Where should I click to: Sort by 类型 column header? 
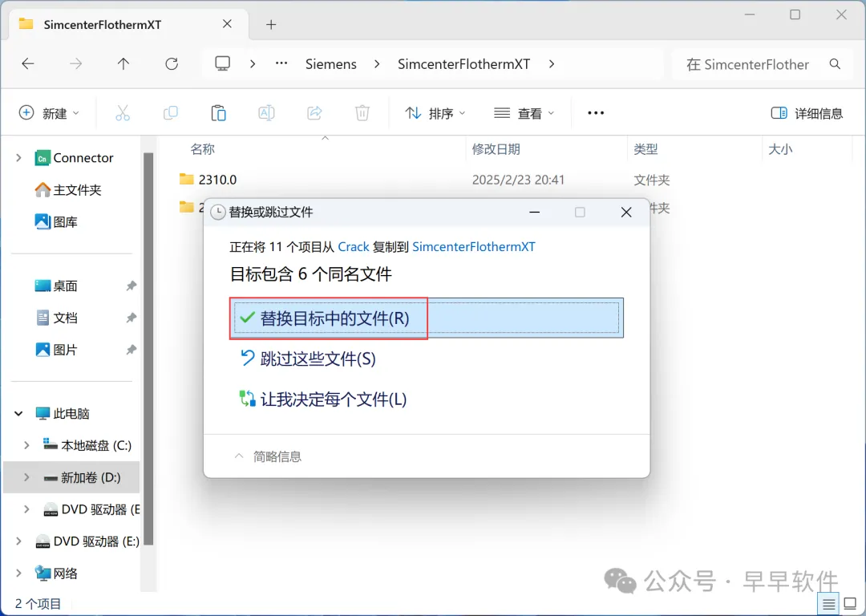tap(645, 149)
